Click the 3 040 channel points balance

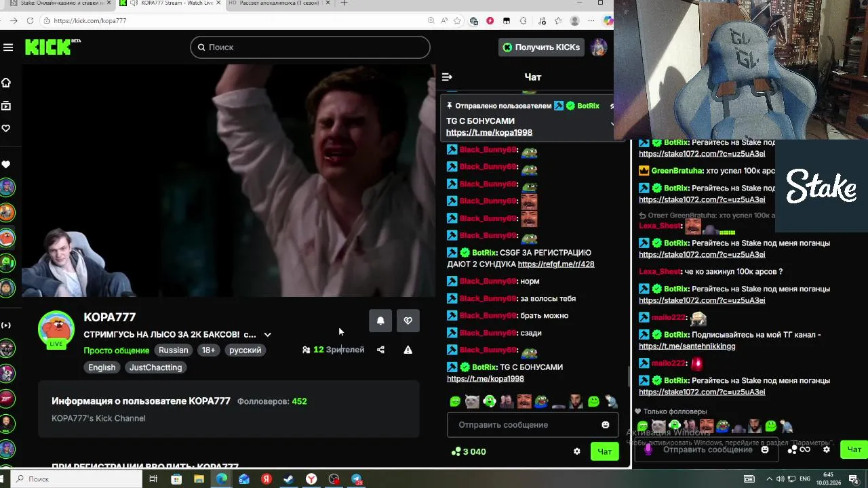click(x=469, y=451)
